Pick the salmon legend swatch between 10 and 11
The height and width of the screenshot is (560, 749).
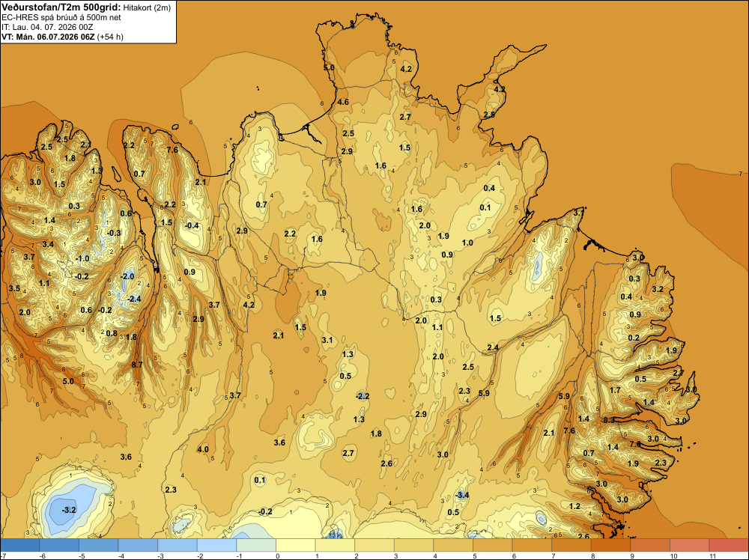[x=689, y=545]
